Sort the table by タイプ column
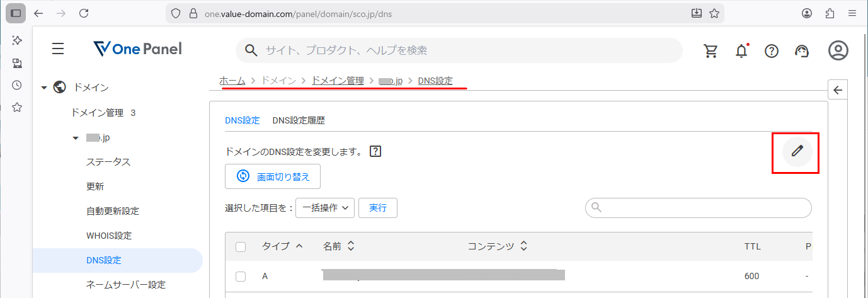Screen dimensions: 868x298 pos(282,246)
